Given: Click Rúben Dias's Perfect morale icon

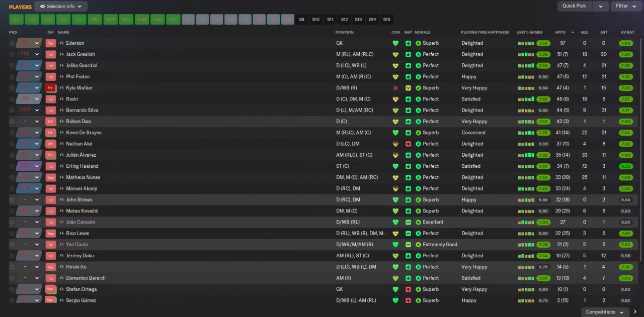Looking at the screenshot, I should pyautogui.click(x=418, y=122).
